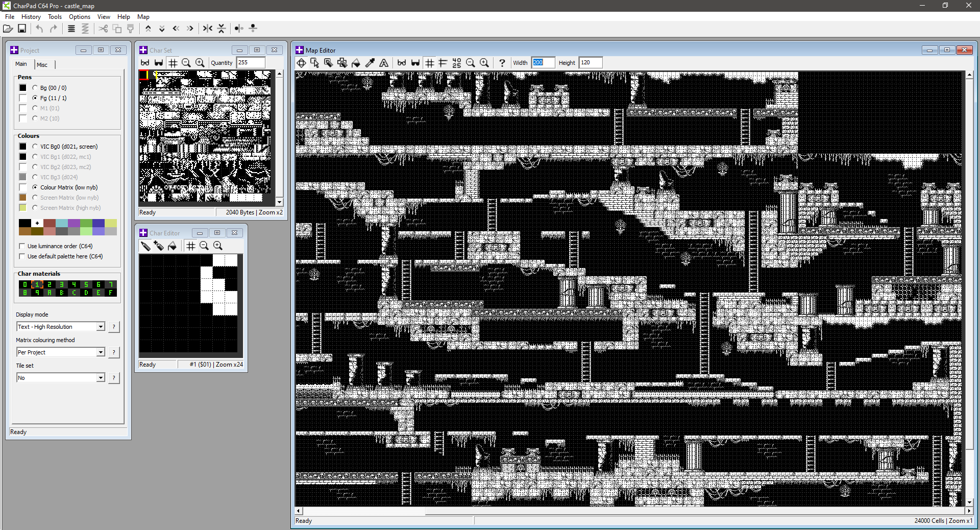Screen dimensions: 980x530
Task: Open Map Editor help question mark
Action: pyautogui.click(x=502, y=63)
